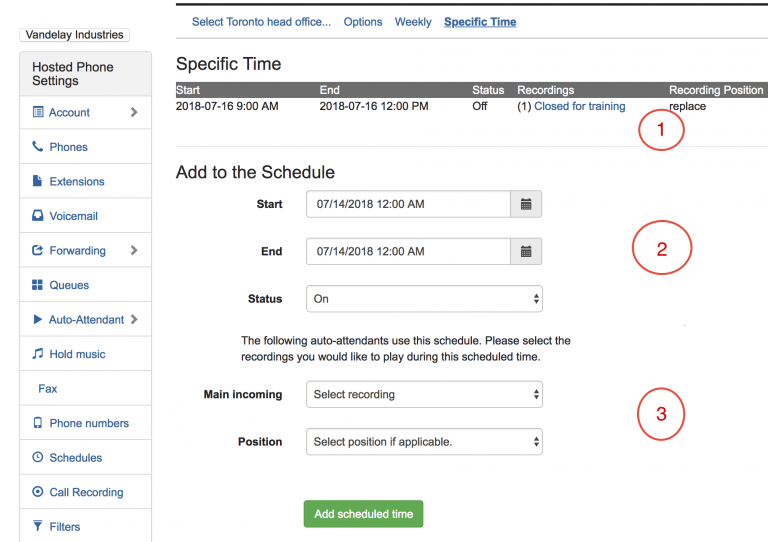Open the Start date calendar picker

(x=526, y=204)
